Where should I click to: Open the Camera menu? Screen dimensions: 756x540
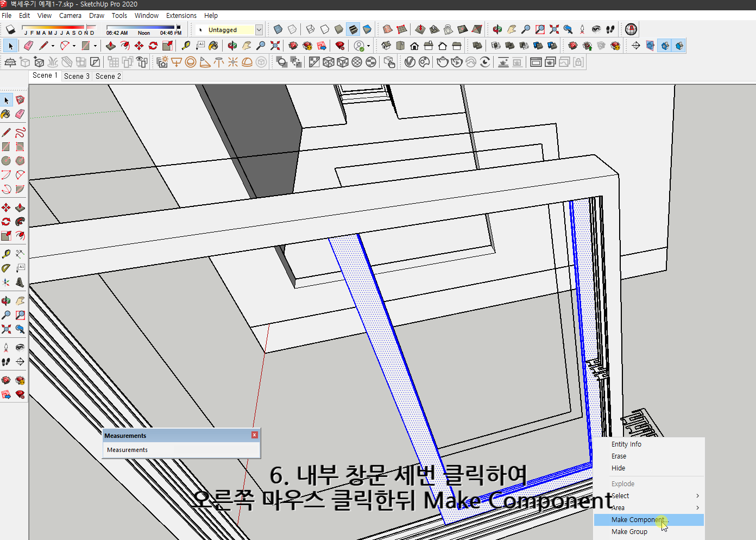pos(70,16)
